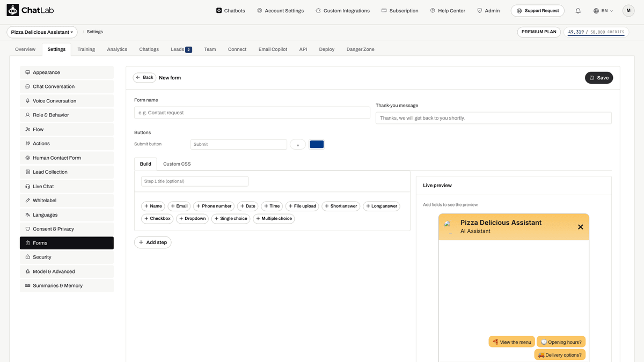Open the notifications bell
The height and width of the screenshot is (362, 644).
578,11
